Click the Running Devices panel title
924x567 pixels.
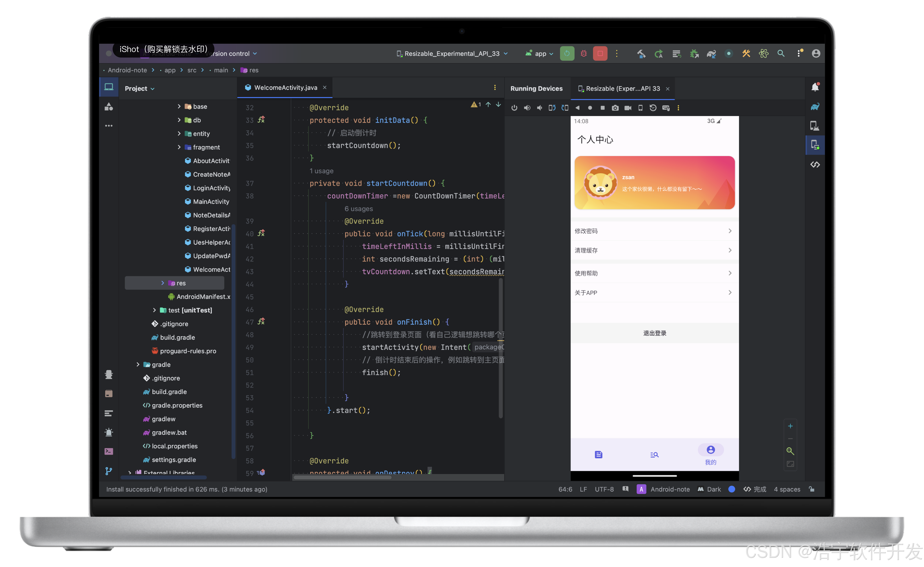(x=537, y=88)
